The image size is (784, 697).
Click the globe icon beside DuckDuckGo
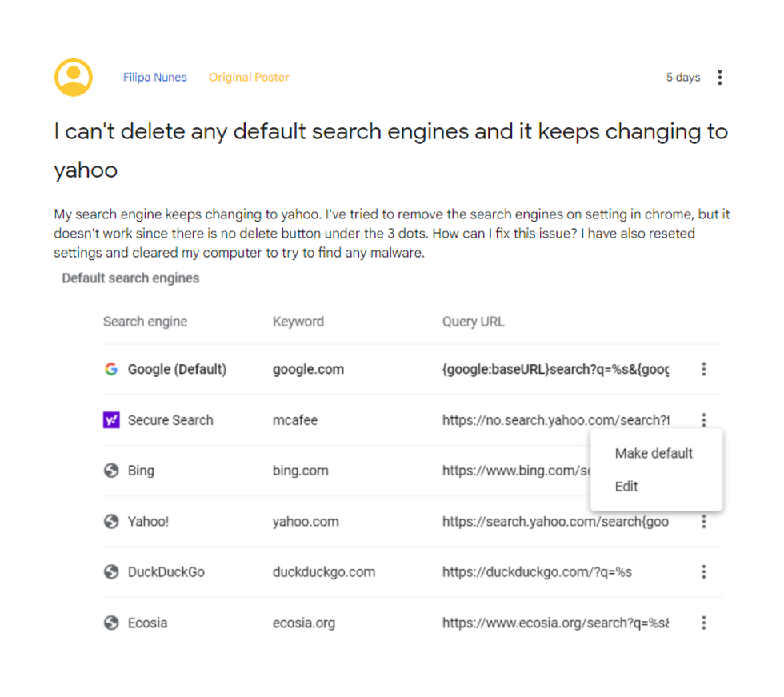click(x=111, y=572)
